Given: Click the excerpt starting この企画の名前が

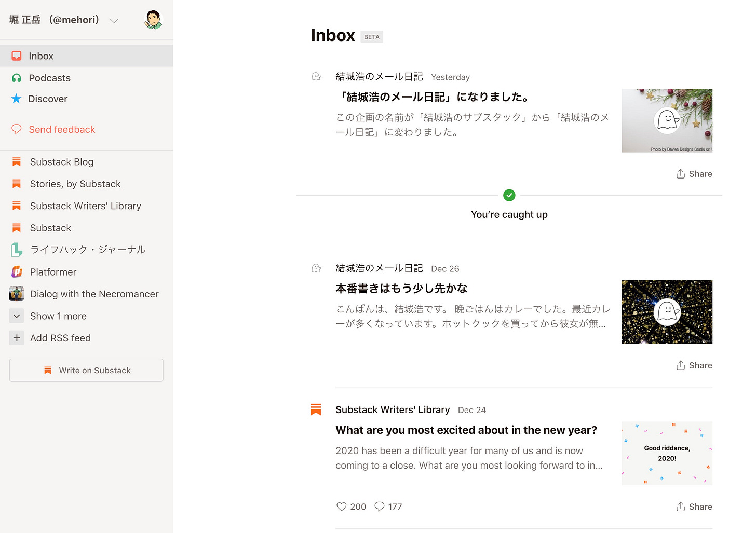Looking at the screenshot, I should tap(472, 125).
